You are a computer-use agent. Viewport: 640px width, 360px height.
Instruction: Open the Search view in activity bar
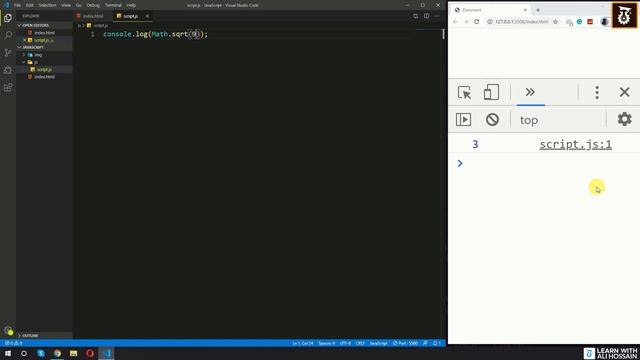point(8,35)
